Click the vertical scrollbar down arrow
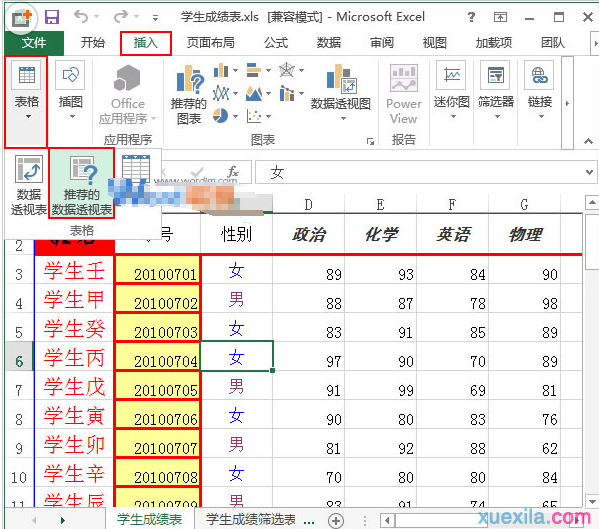The image size is (599, 529). tap(592, 501)
